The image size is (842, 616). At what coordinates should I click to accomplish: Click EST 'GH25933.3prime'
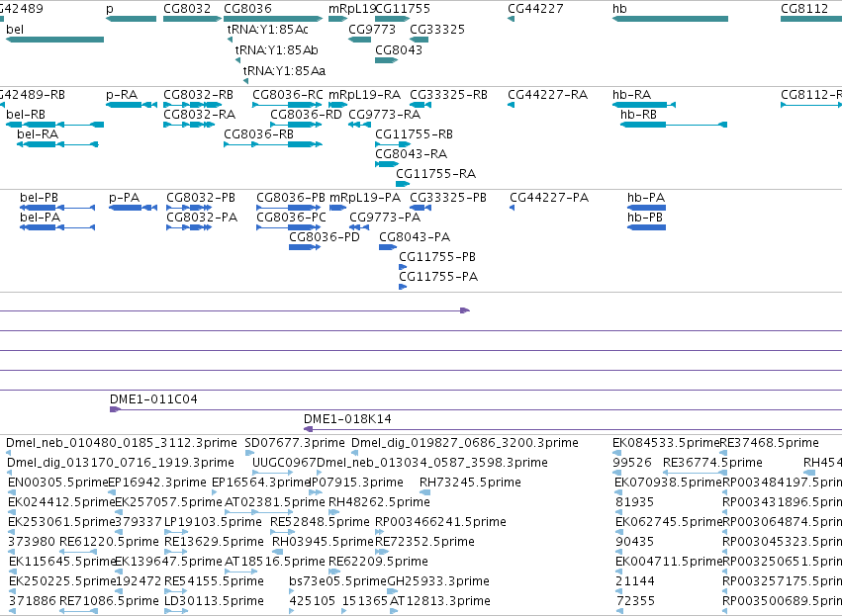(x=438, y=581)
